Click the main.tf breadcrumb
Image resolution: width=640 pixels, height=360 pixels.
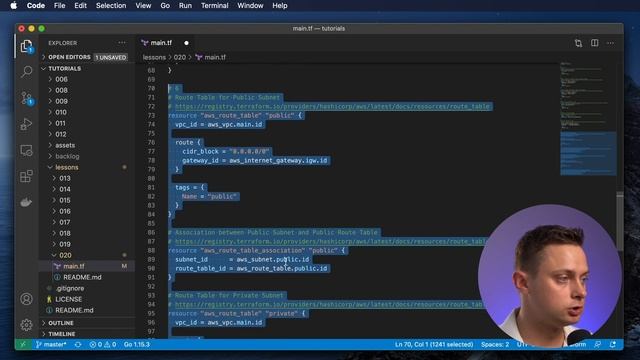pyautogui.click(x=211, y=57)
